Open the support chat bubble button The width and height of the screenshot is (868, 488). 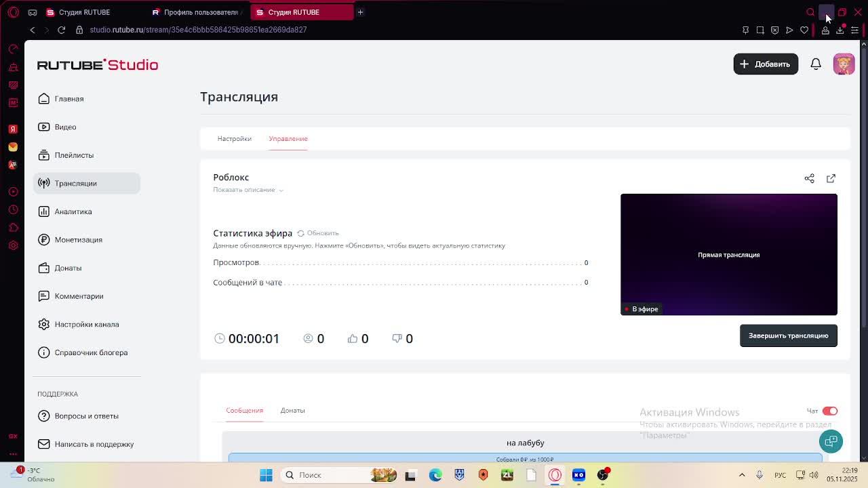(831, 441)
